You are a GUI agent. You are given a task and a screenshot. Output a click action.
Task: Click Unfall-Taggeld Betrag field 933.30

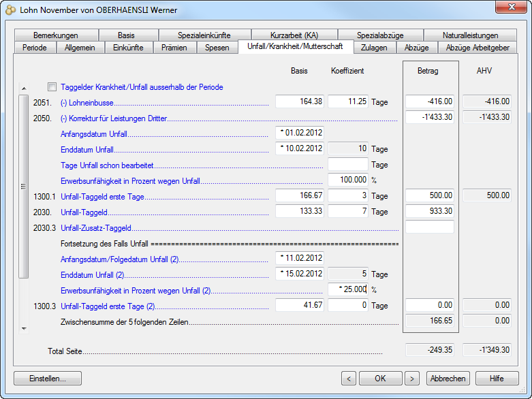[430, 211]
